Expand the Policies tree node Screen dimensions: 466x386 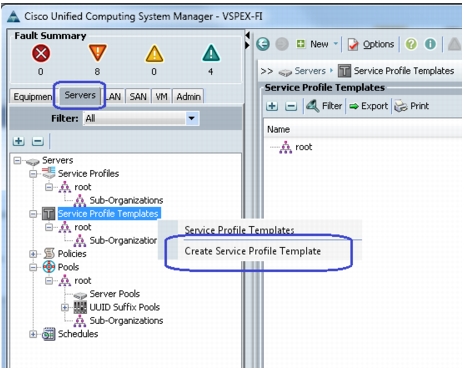(x=33, y=254)
